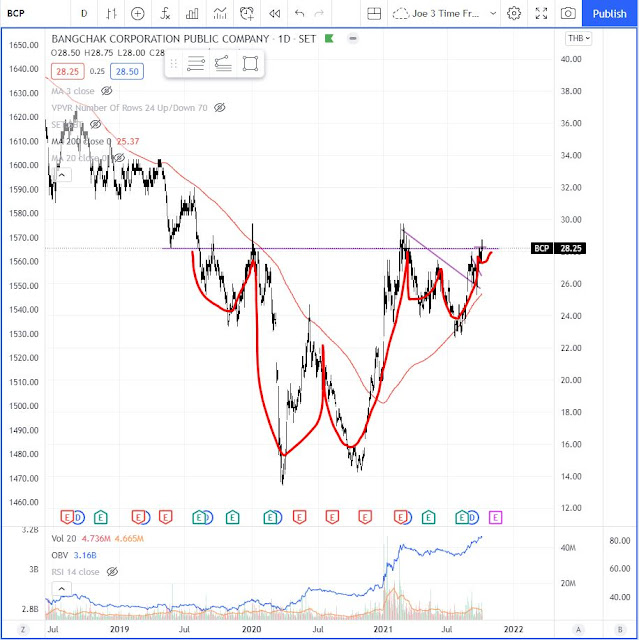Toggle visibility of MA 20 close indicator
Screen dimensions: 639x640
point(119,158)
